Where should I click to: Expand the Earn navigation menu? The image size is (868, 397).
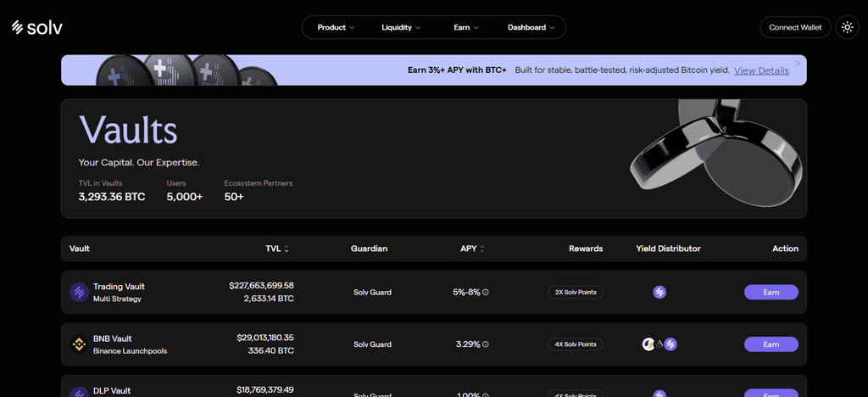point(466,27)
